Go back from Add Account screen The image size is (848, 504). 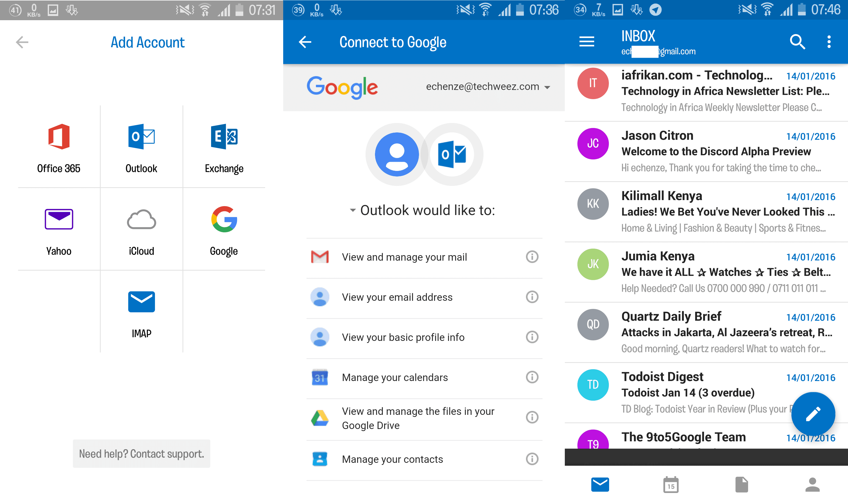[x=22, y=42]
